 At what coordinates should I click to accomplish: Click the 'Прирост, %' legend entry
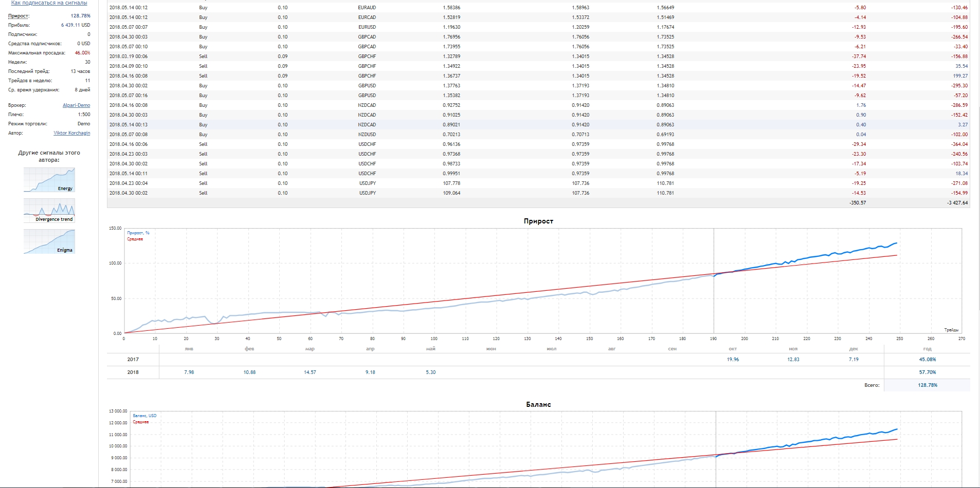point(138,233)
